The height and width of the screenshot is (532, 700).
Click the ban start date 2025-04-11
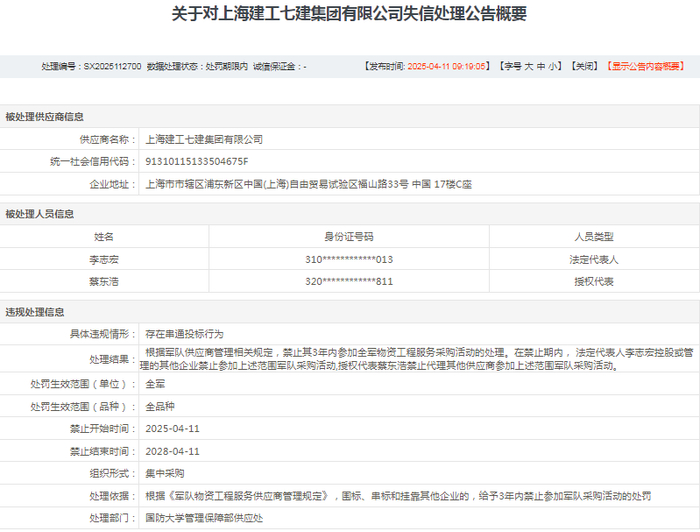click(x=172, y=429)
